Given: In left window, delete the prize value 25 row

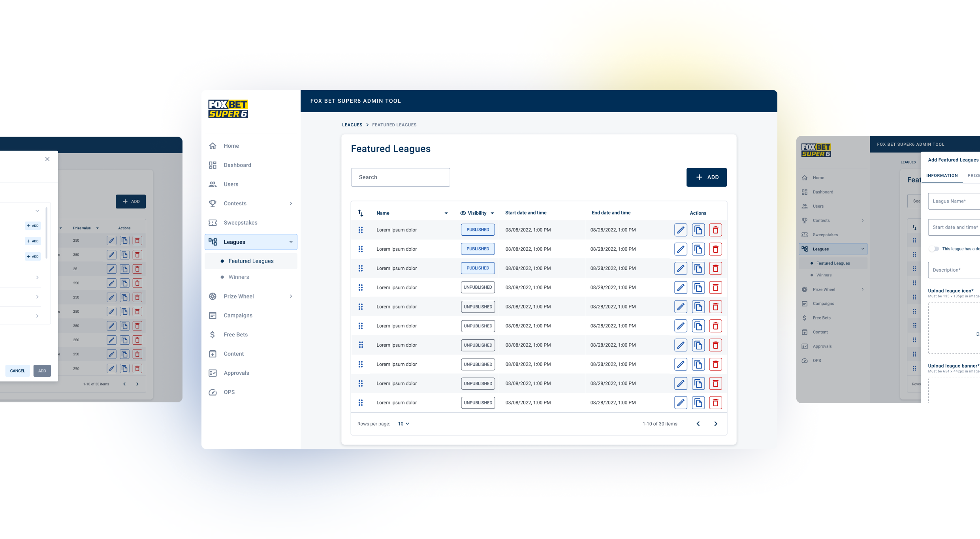Looking at the screenshot, I should pyautogui.click(x=137, y=269).
